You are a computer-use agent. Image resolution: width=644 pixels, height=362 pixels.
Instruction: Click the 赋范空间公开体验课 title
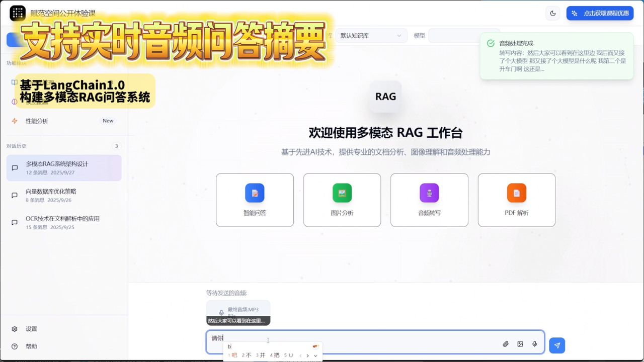(63, 14)
